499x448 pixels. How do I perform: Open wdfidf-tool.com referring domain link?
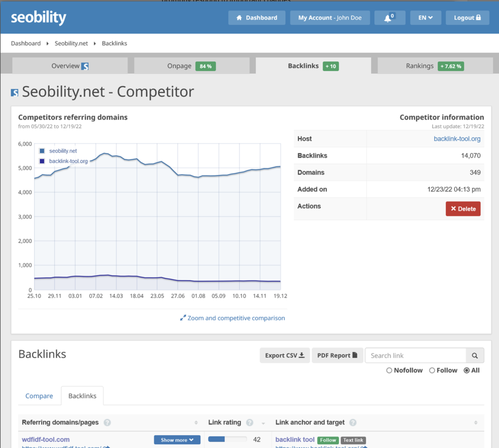pyautogui.click(x=46, y=439)
